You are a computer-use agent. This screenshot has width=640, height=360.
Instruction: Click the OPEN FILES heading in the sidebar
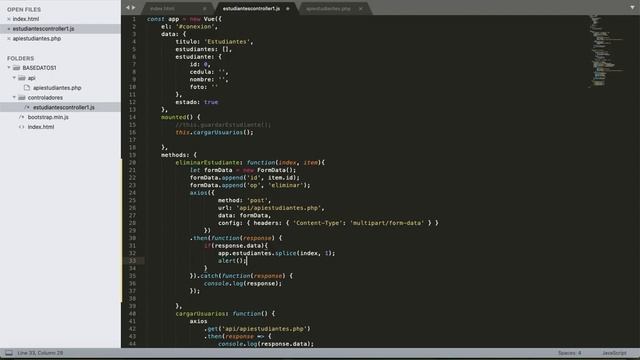click(24, 9)
